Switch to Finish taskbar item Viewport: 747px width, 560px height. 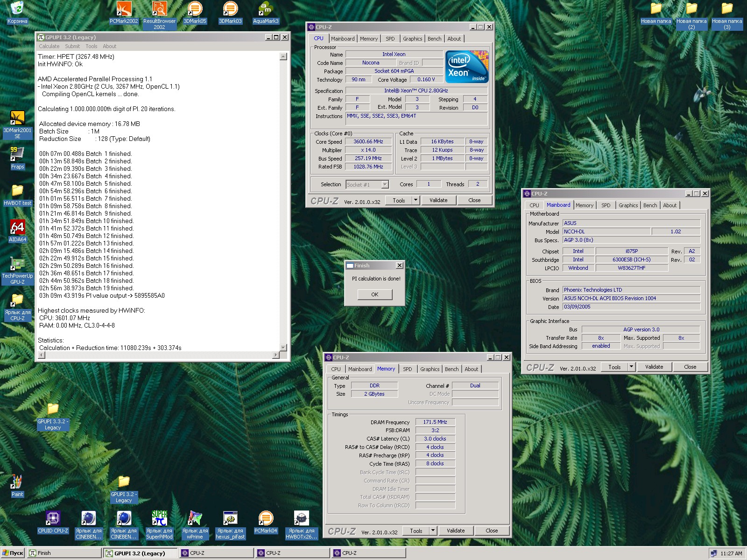tap(64, 553)
